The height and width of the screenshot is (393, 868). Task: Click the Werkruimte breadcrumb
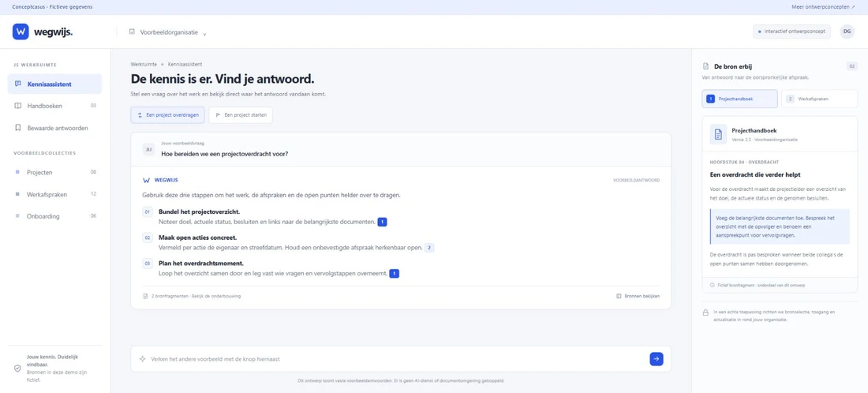[144, 65]
